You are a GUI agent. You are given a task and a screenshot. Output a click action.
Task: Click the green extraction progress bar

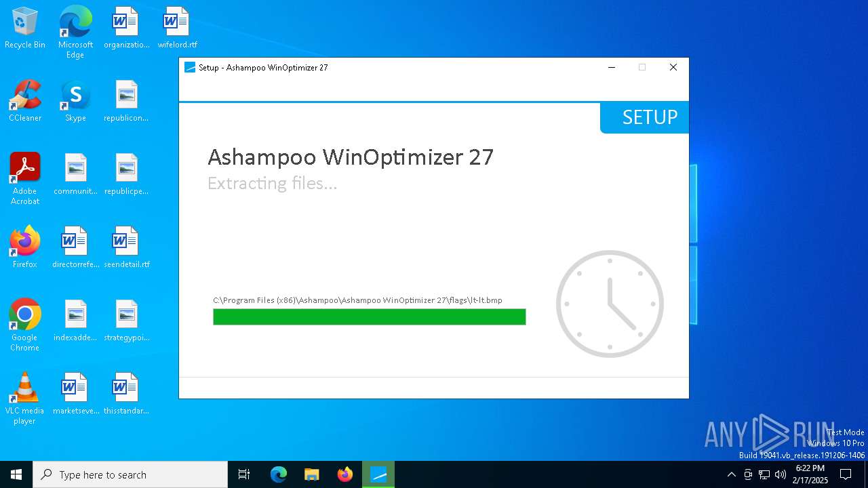click(369, 317)
